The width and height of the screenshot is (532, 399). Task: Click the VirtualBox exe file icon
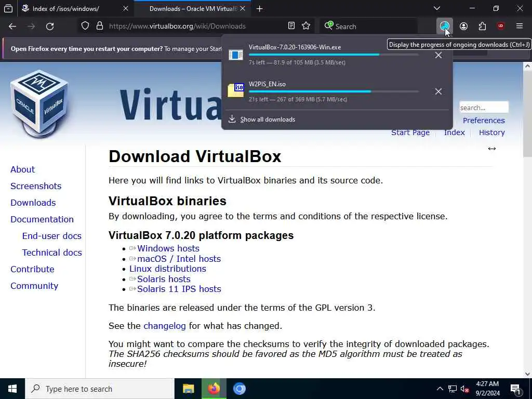coord(236,55)
